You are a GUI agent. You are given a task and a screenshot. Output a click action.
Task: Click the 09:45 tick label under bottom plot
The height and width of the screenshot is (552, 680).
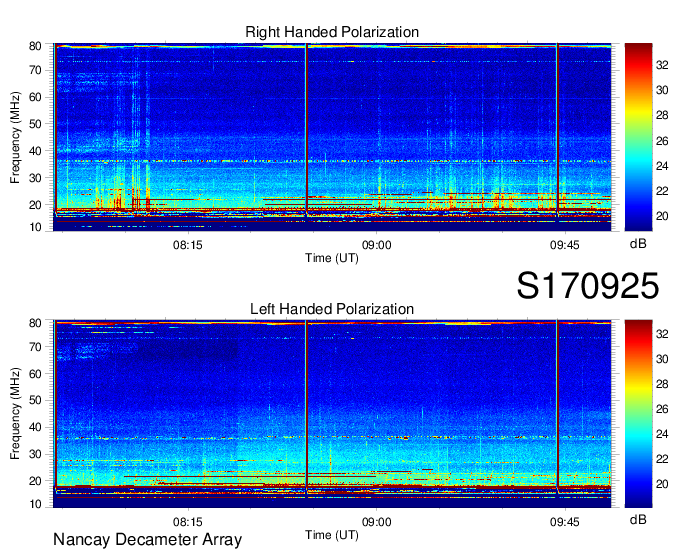[565, 522]
